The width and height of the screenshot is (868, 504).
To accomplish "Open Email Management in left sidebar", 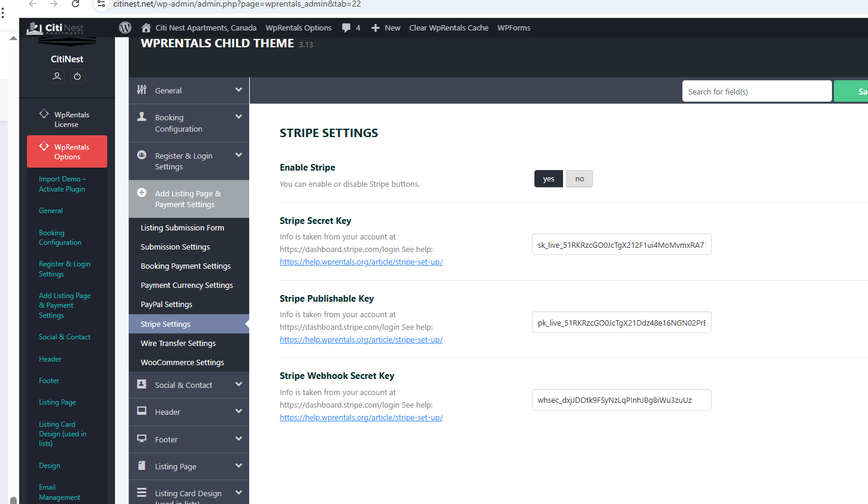I will (x=59, y=492).
